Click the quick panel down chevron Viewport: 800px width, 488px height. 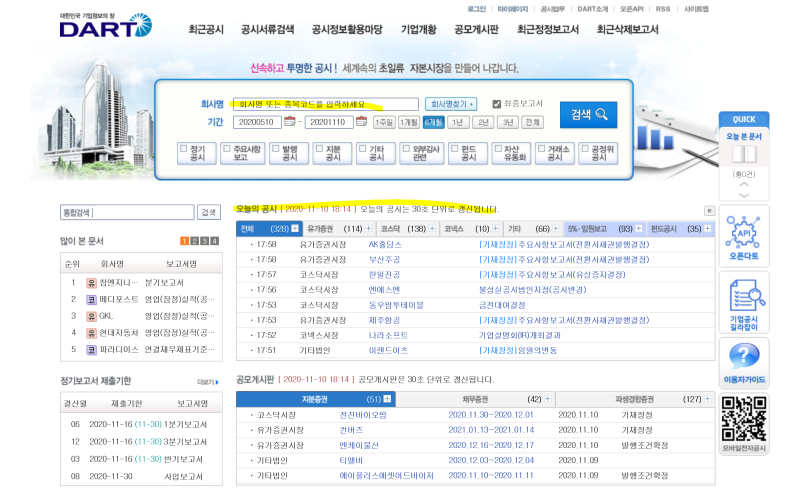744,196
